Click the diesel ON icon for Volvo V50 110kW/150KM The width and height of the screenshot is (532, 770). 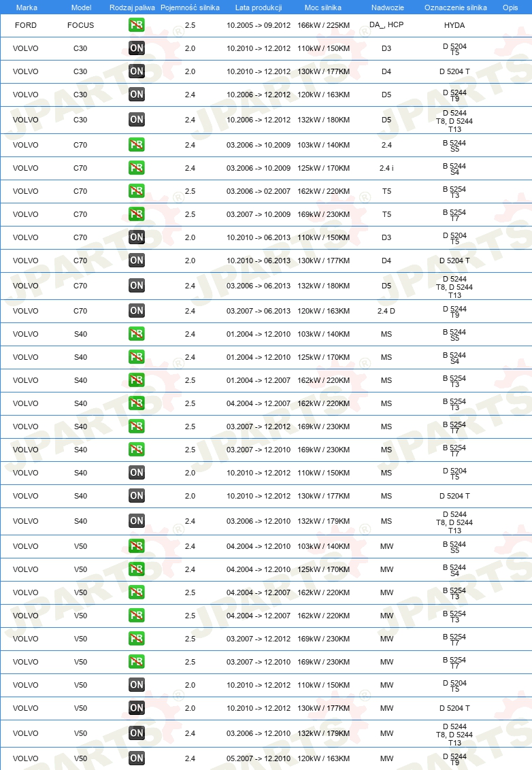(137, 684)
